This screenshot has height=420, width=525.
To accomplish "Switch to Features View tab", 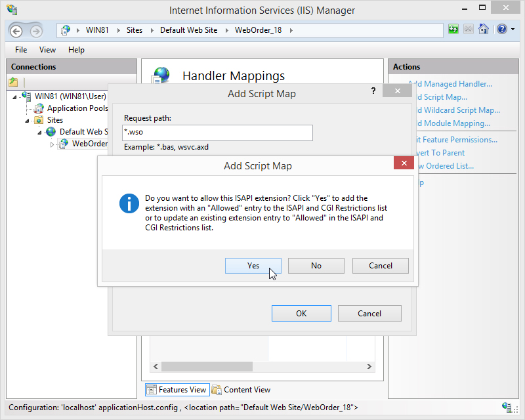I will [x=177, y=390].
